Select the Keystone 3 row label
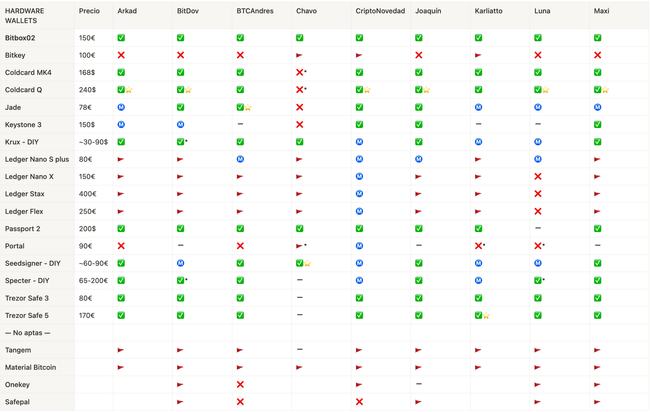The height and width of the screenshot is (412, 650). pyautogui.click(x=26, y=124)
